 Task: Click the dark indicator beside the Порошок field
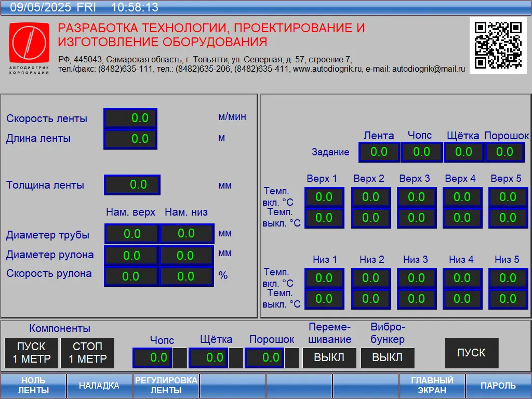292,357
